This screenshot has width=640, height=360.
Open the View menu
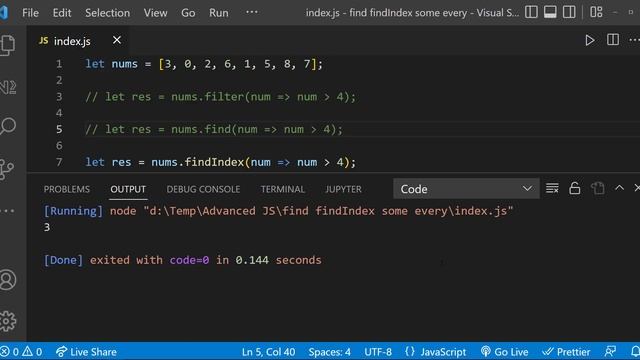[155, 13]
